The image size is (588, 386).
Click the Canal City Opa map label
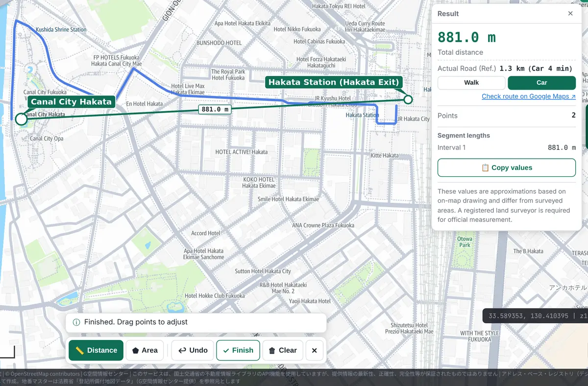[47, 139]
